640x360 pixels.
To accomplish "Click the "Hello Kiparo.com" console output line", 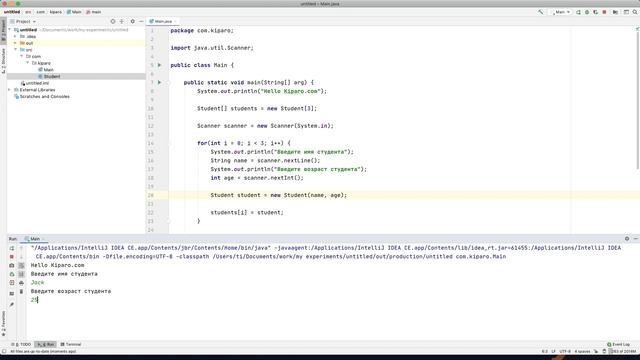I will (x=57, y=265).
